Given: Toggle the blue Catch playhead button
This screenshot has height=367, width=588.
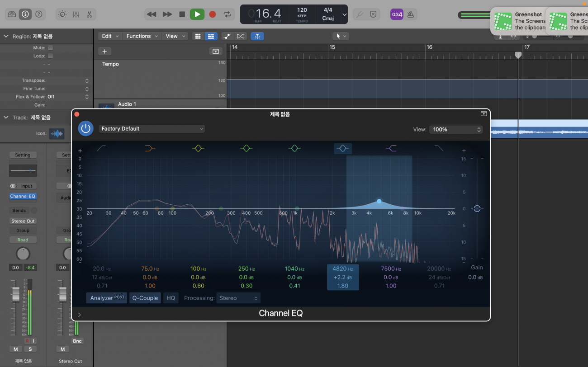Looking at the screenshot, I should pyautogui.click(x=257, y=36).
